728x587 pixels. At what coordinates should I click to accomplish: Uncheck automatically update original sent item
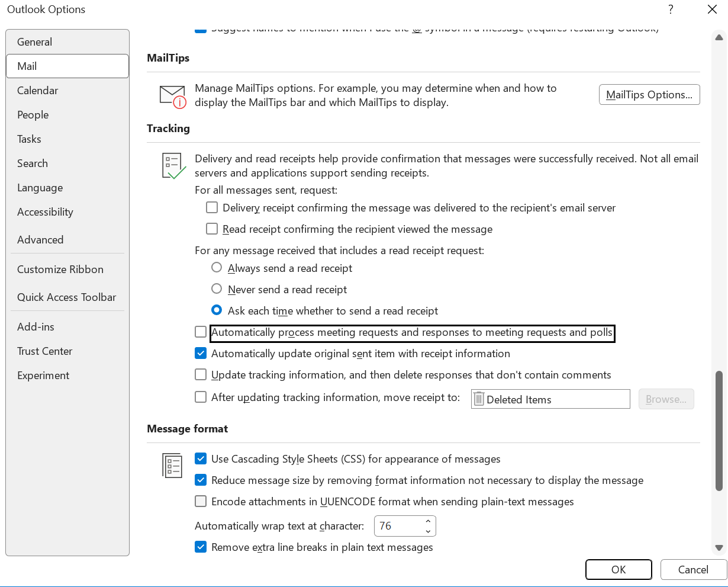pyautogui.click(x=201, y=353)
